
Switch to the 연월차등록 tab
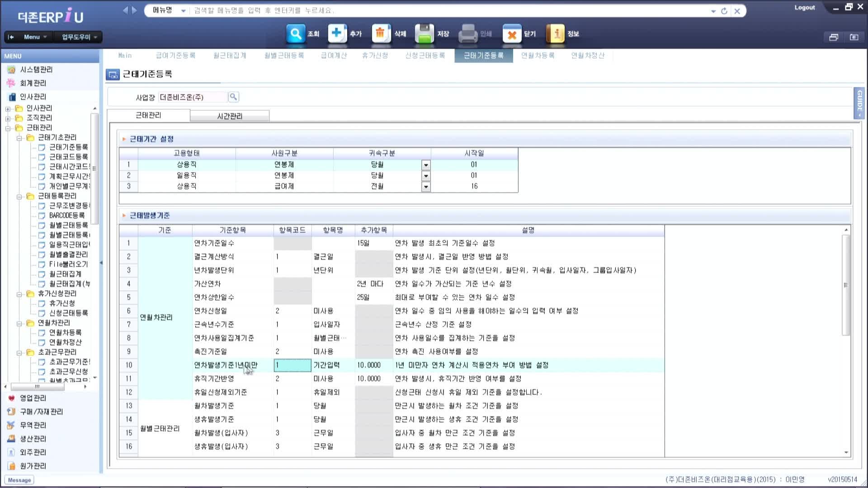(x=538, y=56)
